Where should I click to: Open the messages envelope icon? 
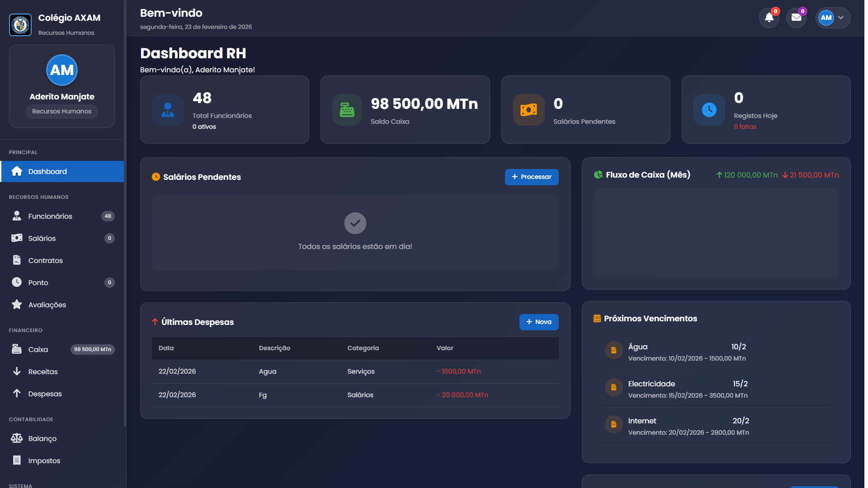point(796,18)
